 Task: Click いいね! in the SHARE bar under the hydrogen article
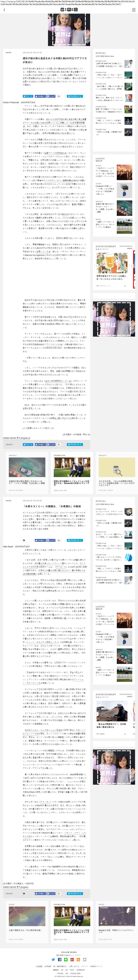pos(41,894)
